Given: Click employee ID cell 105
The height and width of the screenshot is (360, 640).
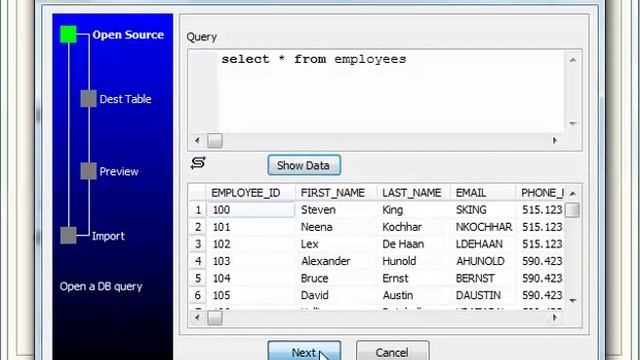Looking at the screenshot, I should (x=251, y=295).
